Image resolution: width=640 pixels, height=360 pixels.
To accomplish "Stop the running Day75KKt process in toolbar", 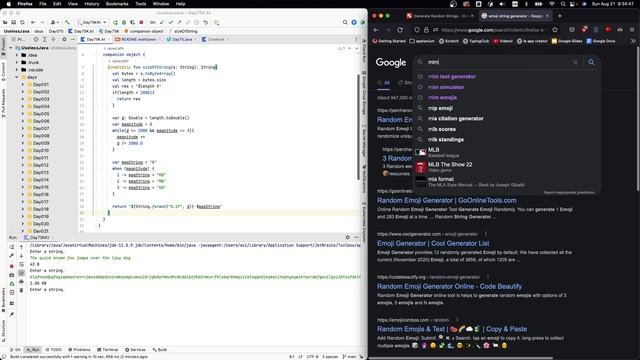I will 141,22.
